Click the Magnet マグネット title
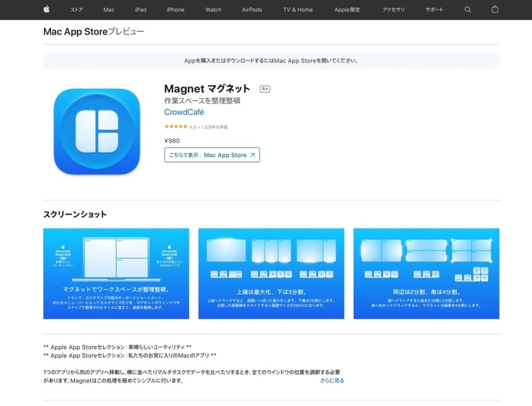Viewport: 532px width, 406px height. coord(207,89)
